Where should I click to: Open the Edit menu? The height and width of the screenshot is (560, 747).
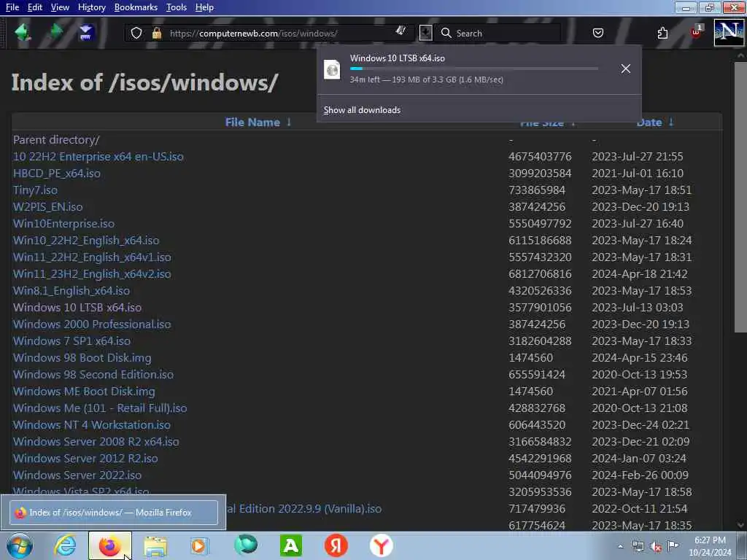(35, 7)
